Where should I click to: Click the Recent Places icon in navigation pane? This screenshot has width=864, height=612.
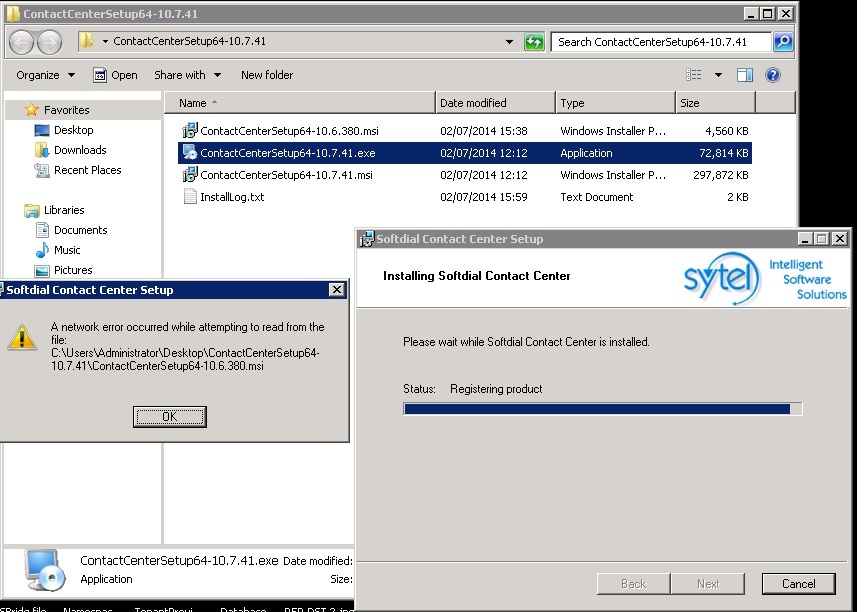tap(42, 170)
